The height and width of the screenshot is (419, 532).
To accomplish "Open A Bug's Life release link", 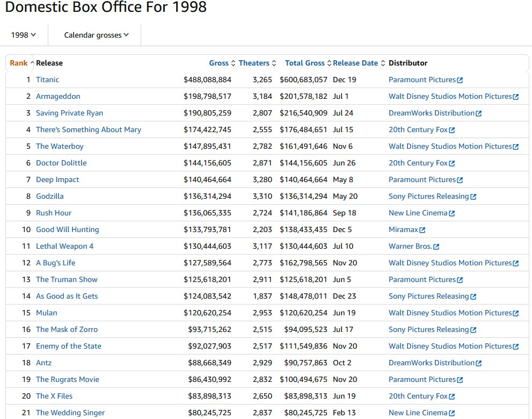I will tap(56, 263).
